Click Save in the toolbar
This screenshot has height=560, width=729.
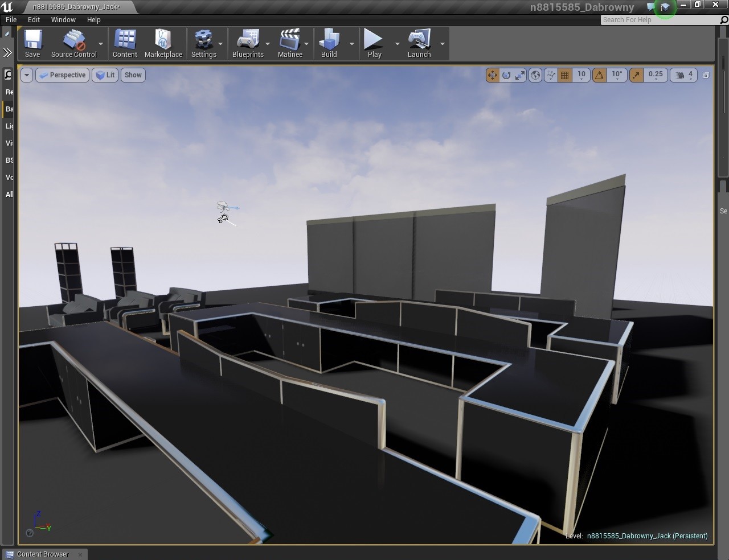(x=32, y=43)
